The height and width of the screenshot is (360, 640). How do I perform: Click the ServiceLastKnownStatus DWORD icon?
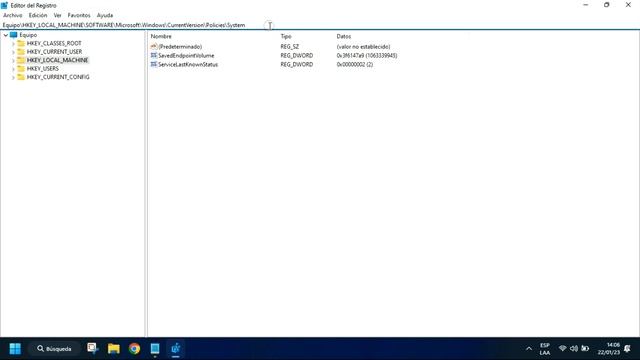pyautogui.click(x=154, y=64)
